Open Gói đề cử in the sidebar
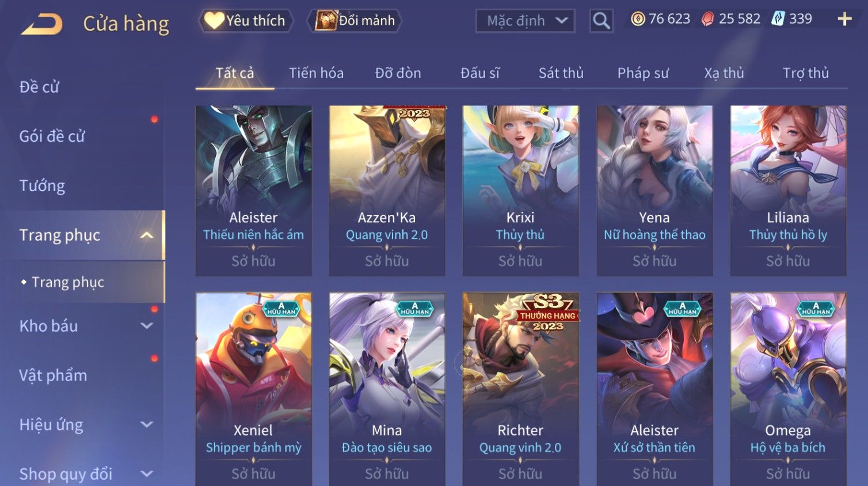868x486 pixels. tap(52, 136)
